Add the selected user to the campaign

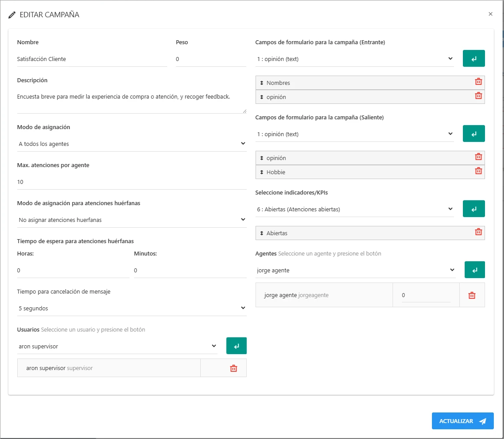pyautogui.click(x=236, y=345)
